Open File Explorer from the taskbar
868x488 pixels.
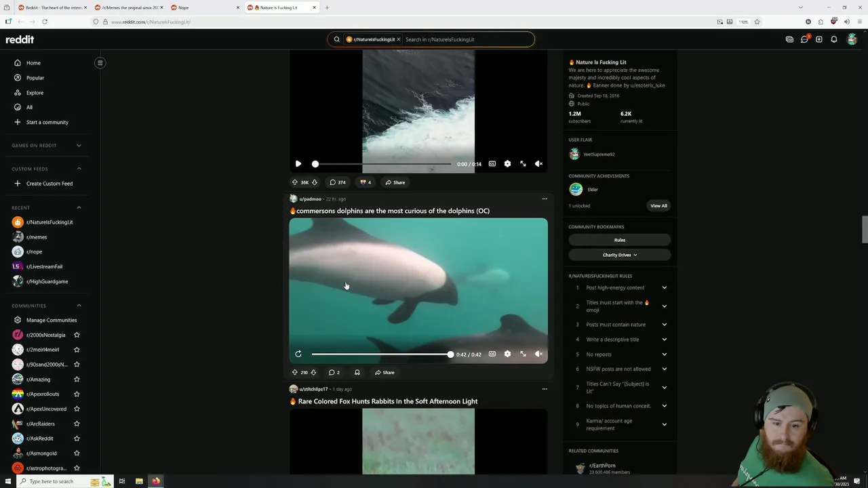coord(139,481)
